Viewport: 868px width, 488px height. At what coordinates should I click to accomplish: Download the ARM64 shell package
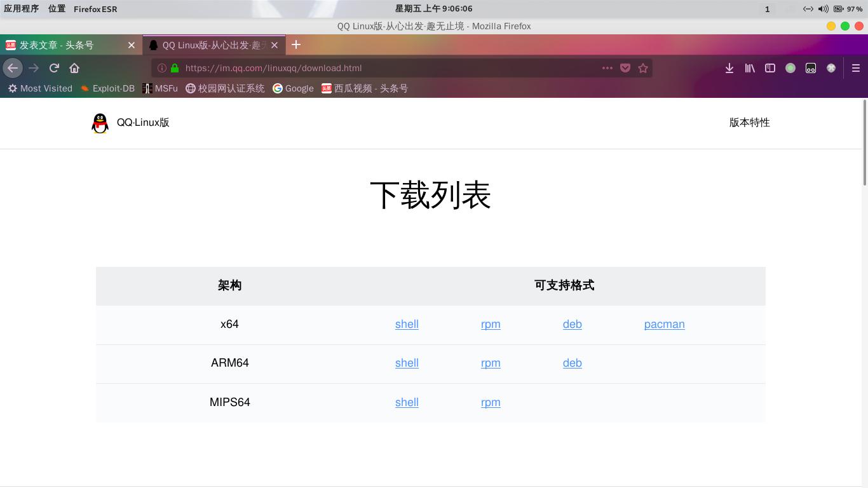(x=407, y=363)
